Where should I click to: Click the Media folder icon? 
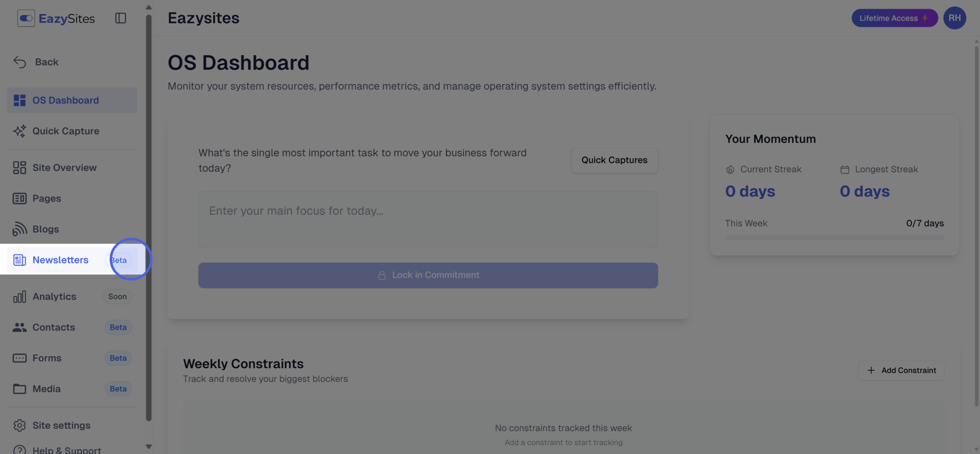pyautogui.click(x=20, y=389)
